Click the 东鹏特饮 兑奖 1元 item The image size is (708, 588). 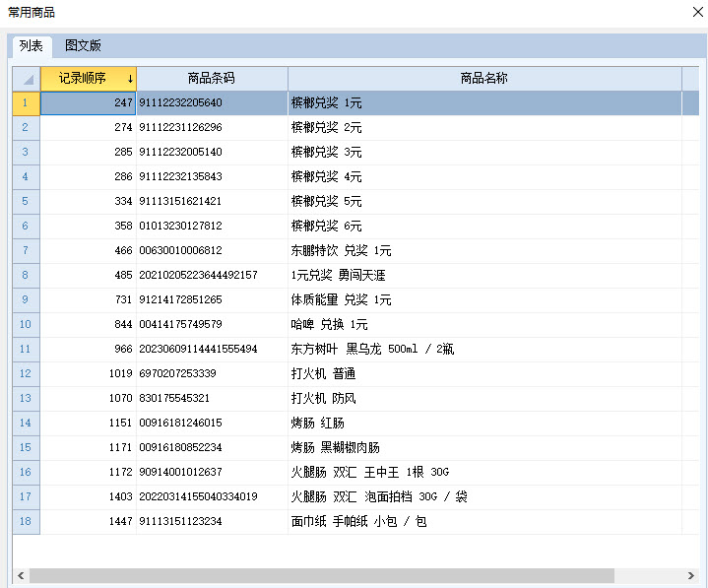pos(341,250)
